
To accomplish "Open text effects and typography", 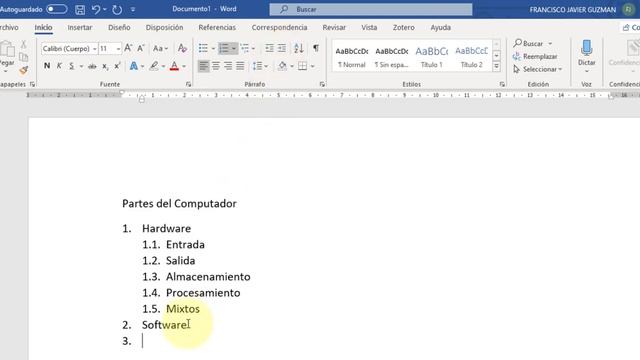I will 133,66.
